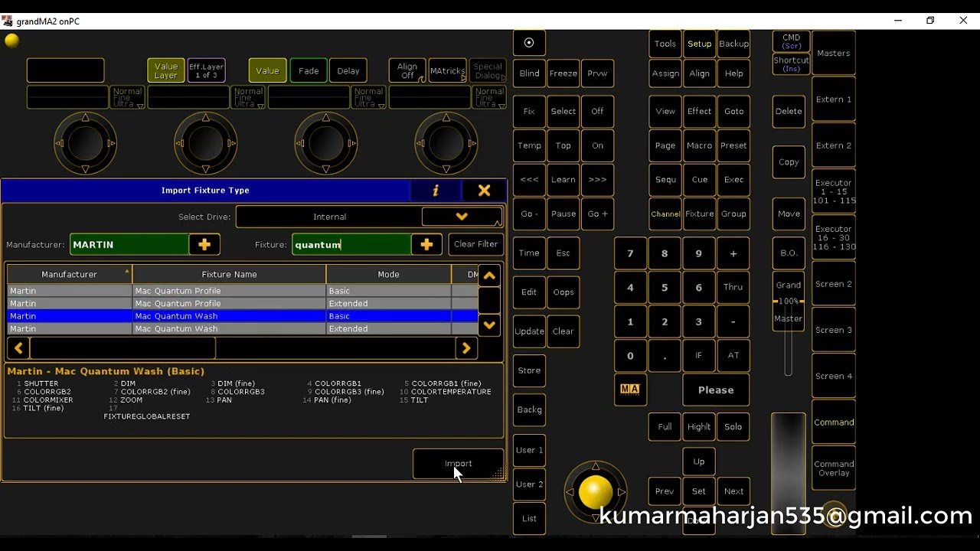This screenshot has height=551, width=980.
Task: Click the Backup key
Action: click(x=733, y=44)
